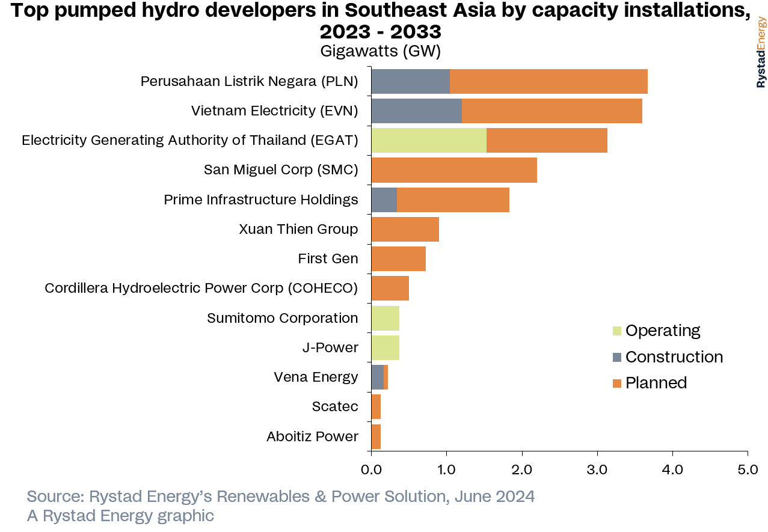Click 'San Miguel Corp (SMC)' label
The height and width of the screenshot is (532, 768).
pyautogui.click(x=281, y=170)
